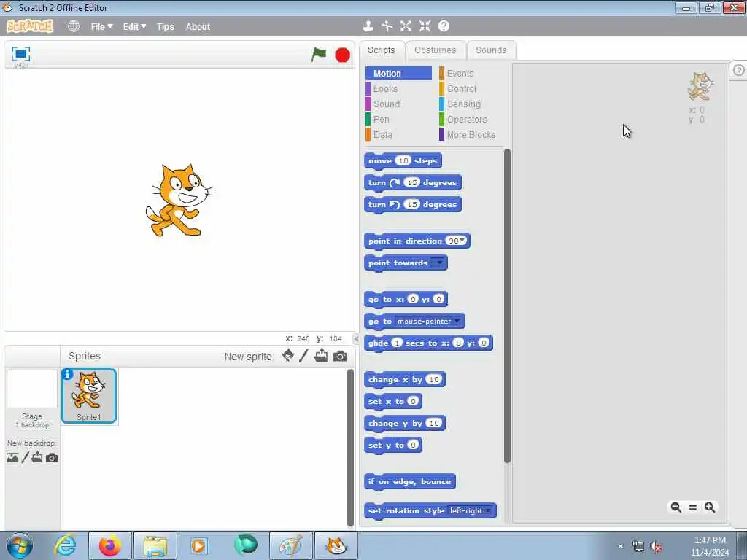Select the Delete scissors tool

coord(387,26)
